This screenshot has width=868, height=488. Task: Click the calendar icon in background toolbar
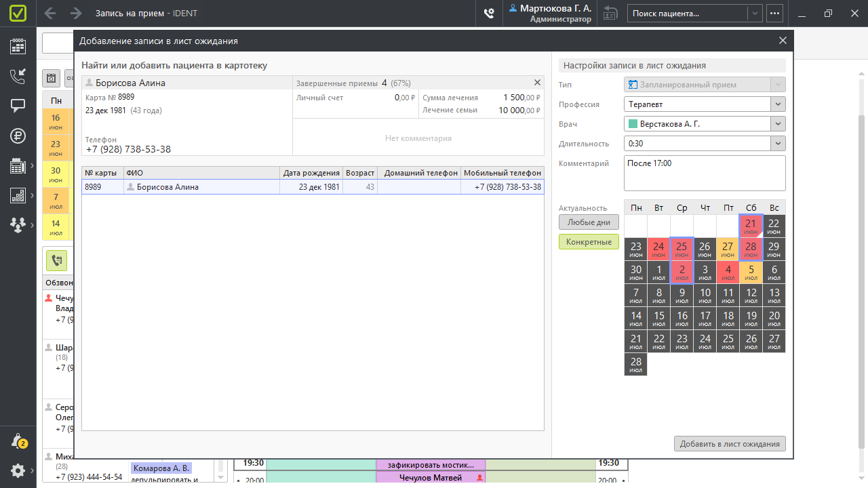coord(51,78)
